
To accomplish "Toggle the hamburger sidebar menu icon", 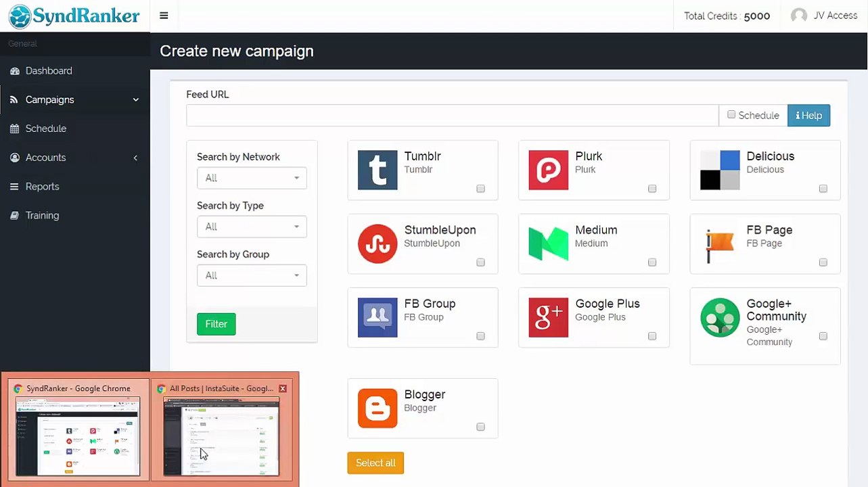I will (x=164, y=16).
